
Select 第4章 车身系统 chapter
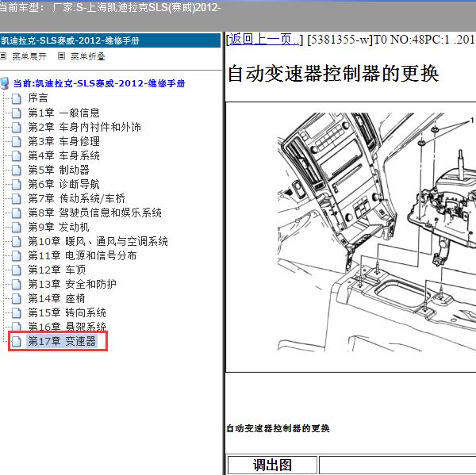pyautogui.click(x=63, y=155)
